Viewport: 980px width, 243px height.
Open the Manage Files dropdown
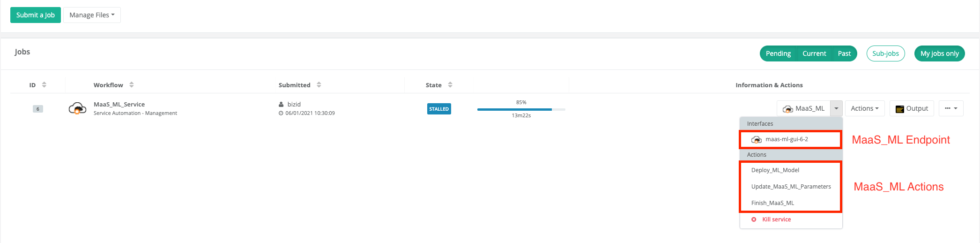[92, 15]
